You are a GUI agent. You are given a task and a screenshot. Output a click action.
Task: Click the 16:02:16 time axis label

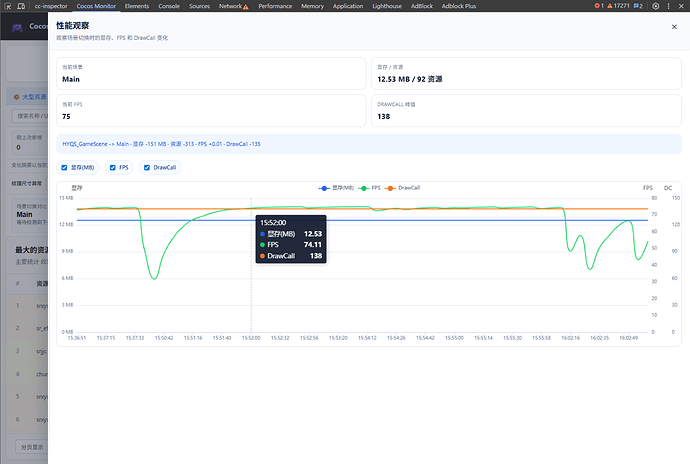pyautogui.click(x=571, y=338)
